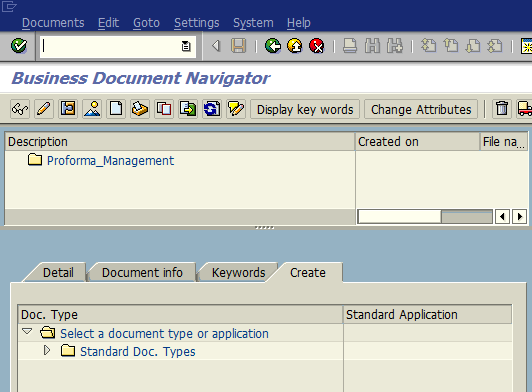
Task: Switch to the Document info tab
Action: tap(142, 273)
